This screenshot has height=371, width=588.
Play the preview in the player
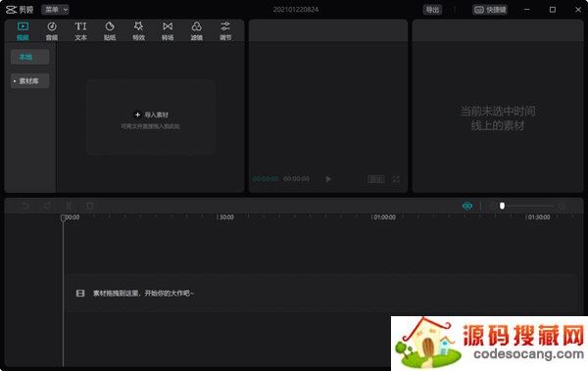(328, 179)
